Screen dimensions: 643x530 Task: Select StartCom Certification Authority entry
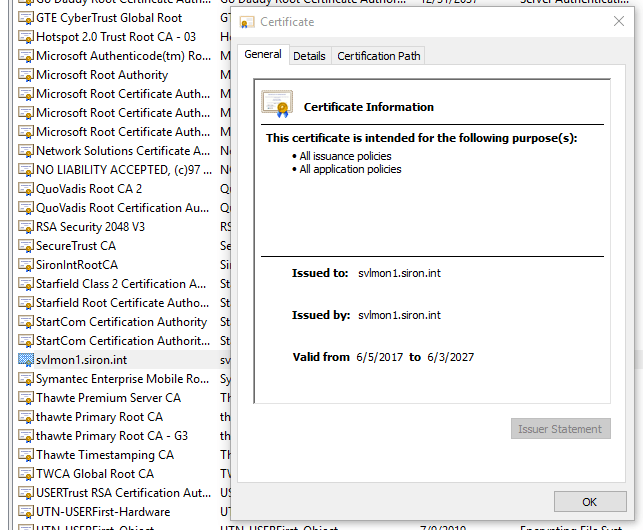coord(121,322)
